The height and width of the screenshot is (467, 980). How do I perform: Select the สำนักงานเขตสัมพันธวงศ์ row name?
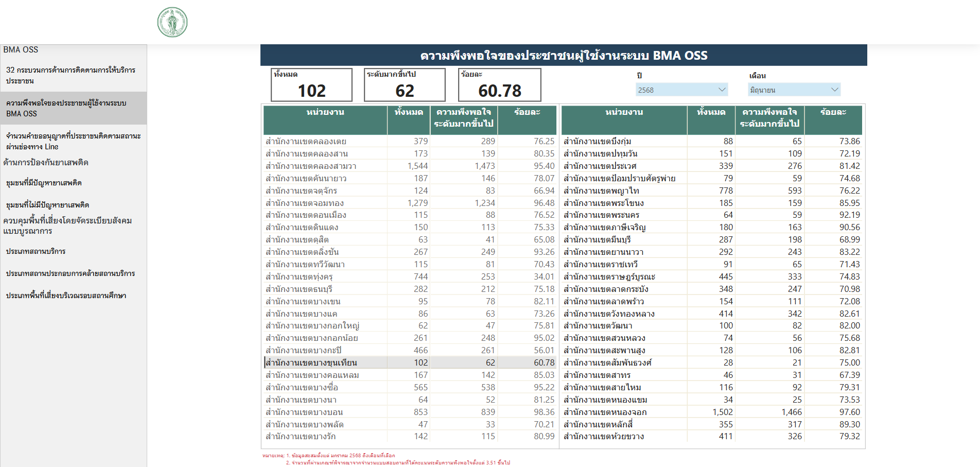click(608, 362)
